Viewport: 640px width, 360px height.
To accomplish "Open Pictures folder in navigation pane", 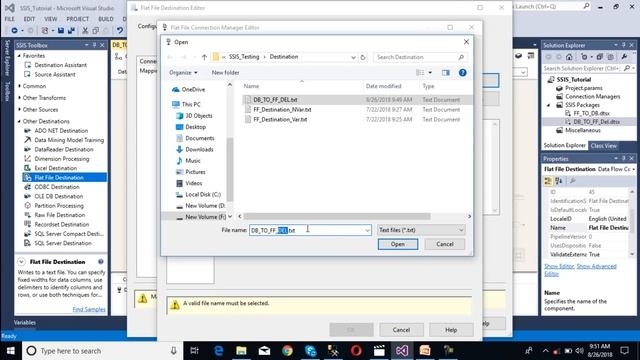I will click(191, 172).
